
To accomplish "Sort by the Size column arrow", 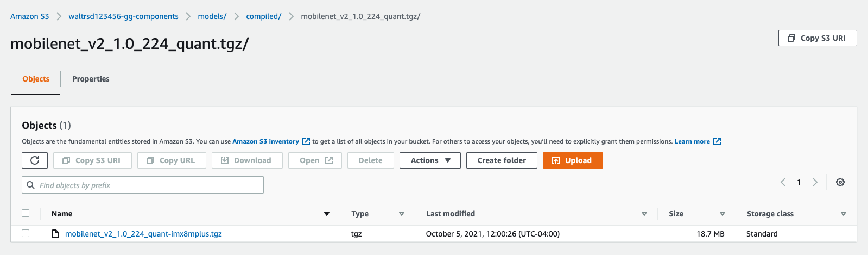I will [x=723, y=214].
